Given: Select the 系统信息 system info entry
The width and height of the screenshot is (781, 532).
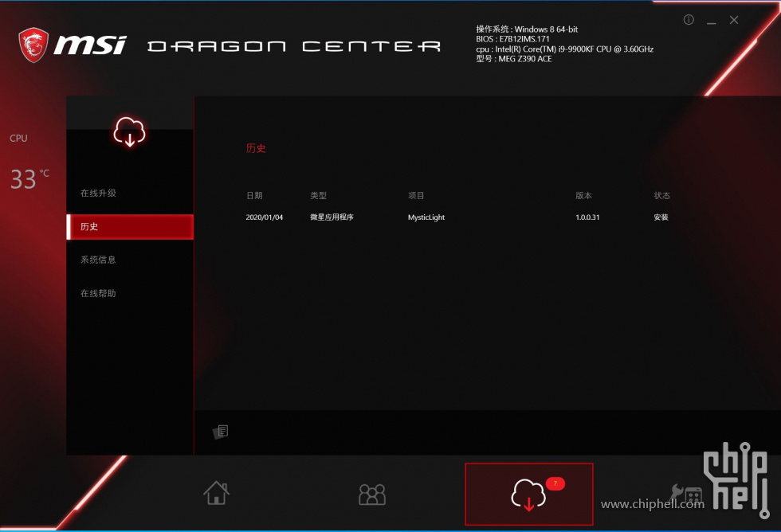Looking at the screenshot, I should [x=99, y=259].
